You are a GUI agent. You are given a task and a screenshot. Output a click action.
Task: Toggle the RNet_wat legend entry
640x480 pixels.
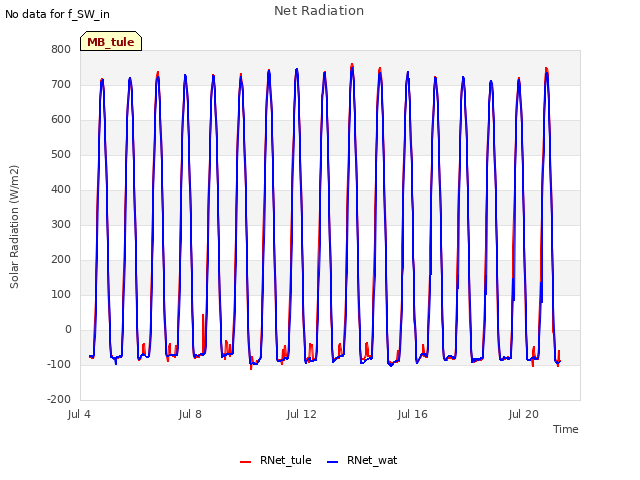coord(362,460)
